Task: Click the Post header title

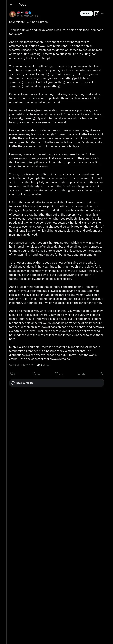Action: coord(22,5)
